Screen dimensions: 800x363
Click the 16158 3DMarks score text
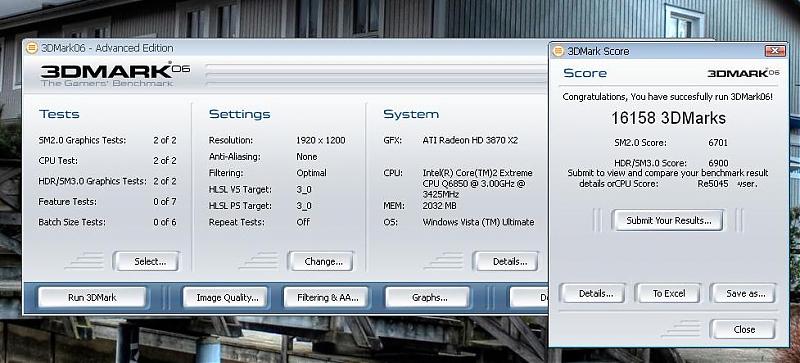668,118
